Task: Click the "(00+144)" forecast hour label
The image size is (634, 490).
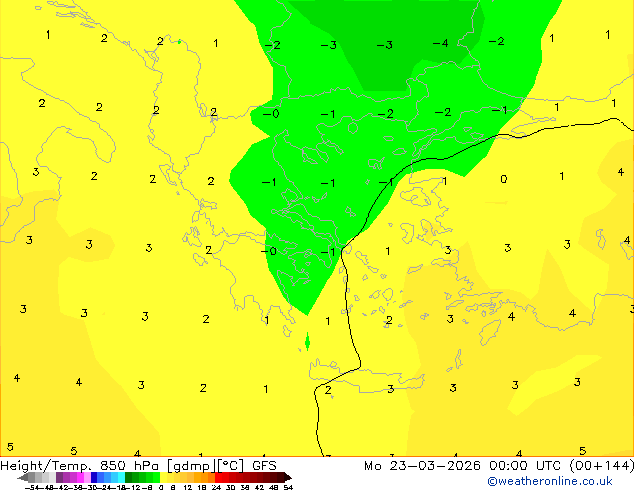Action: pos(602,466)
